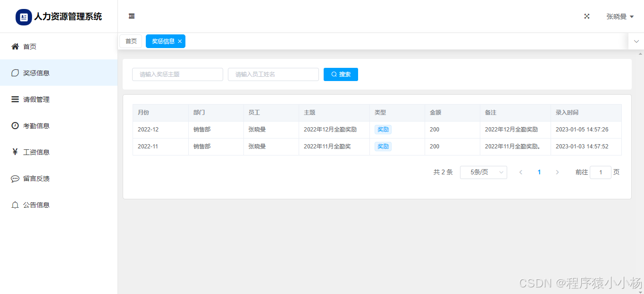644x294 pixels.
Task: Focus the 请输入员工姓名 input field
Action: point(273,74)
